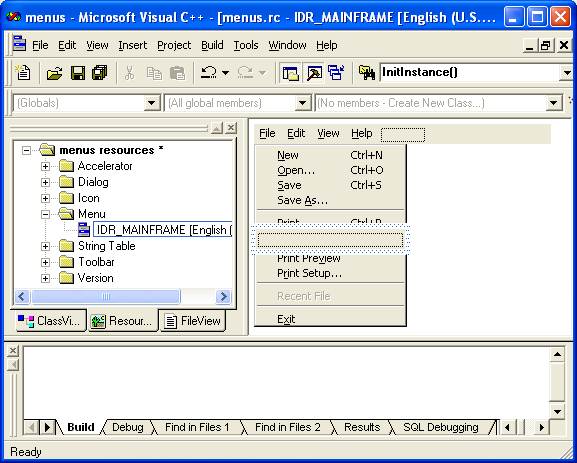577x463 pixels.
Task: Expand the Icon tree node
Action: coord(45,198)
